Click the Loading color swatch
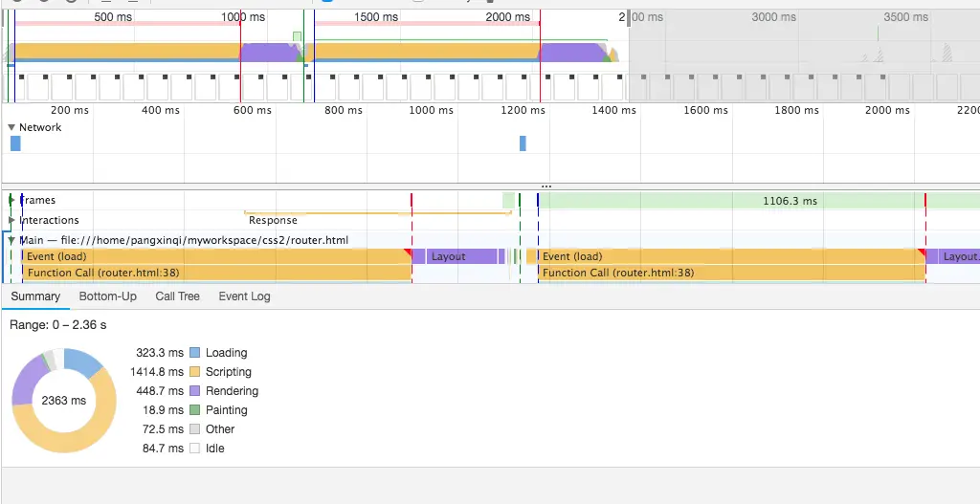Screen dimensions: 980x504 [195, 353]
